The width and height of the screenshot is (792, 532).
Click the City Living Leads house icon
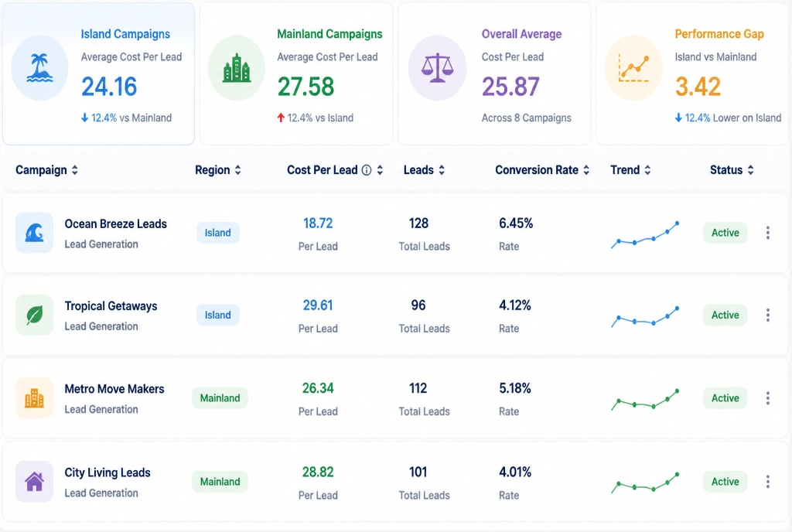coord(34,482)
